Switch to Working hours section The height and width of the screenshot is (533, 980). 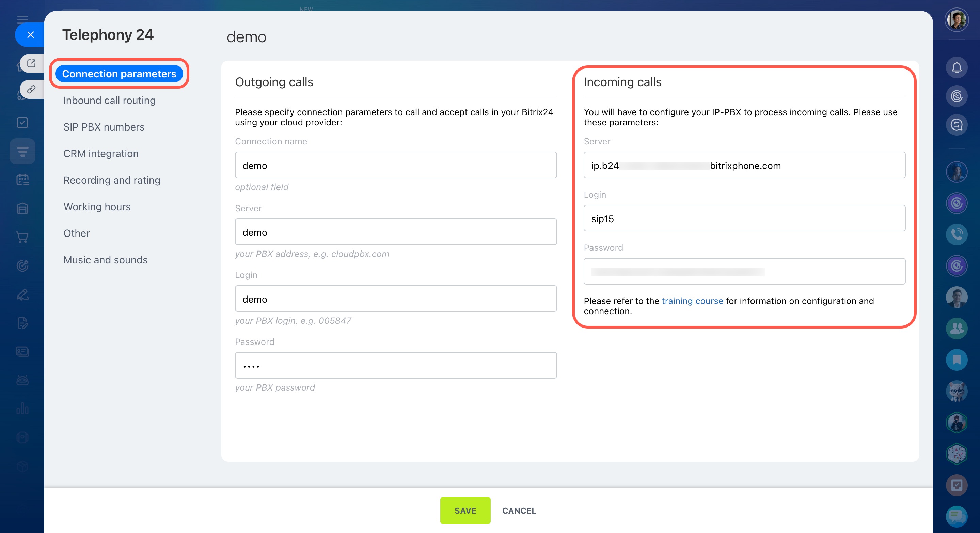point(97,207)
